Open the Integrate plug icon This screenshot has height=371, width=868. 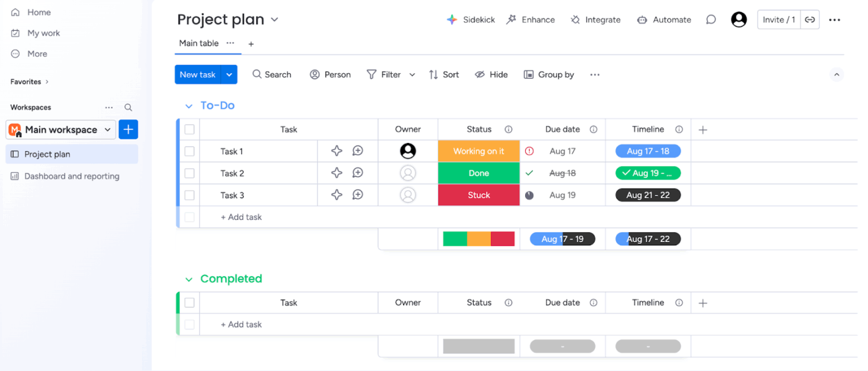(x=576, y=20)
